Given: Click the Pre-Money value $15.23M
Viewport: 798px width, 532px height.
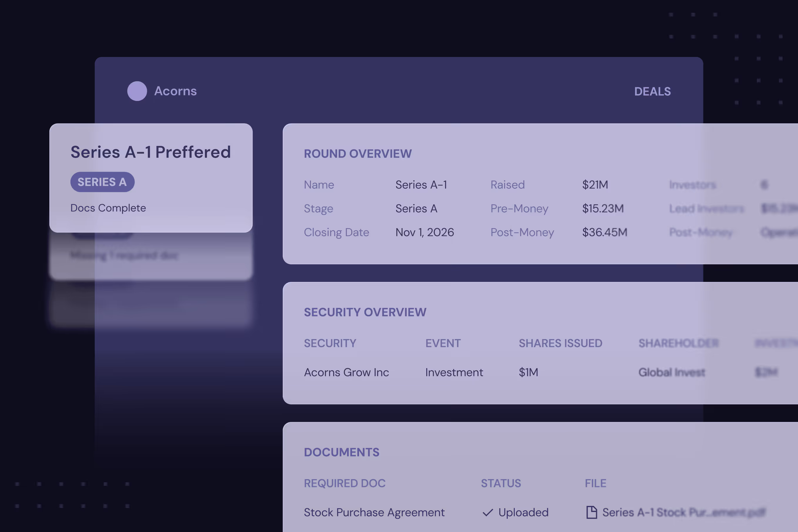Looking at the screenshot, I should (x=602, y=208).
